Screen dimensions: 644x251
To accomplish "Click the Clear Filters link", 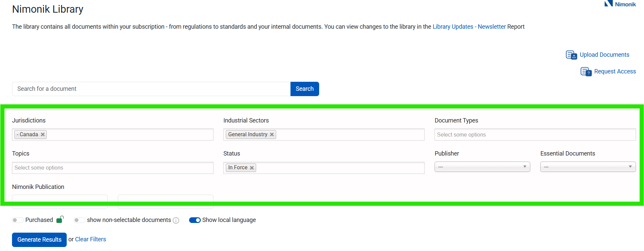I will pyautogui.click(x=90, y=239).
